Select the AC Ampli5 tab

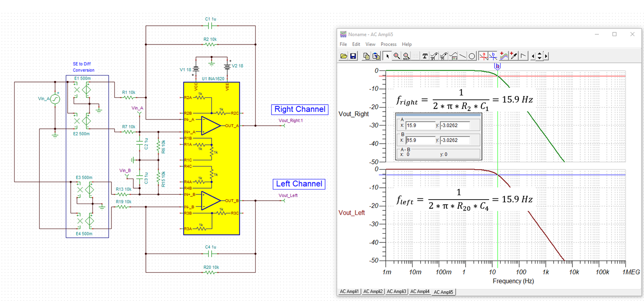pos(444,292)
